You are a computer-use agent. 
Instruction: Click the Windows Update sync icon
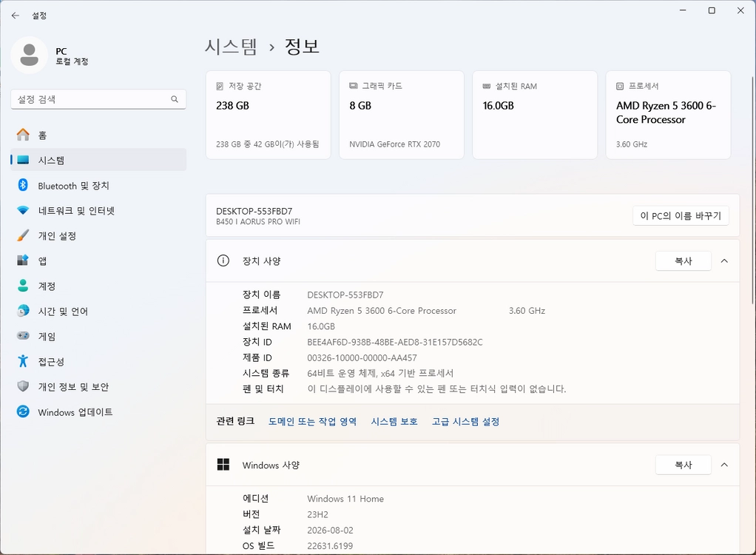[x=23, y=411]
